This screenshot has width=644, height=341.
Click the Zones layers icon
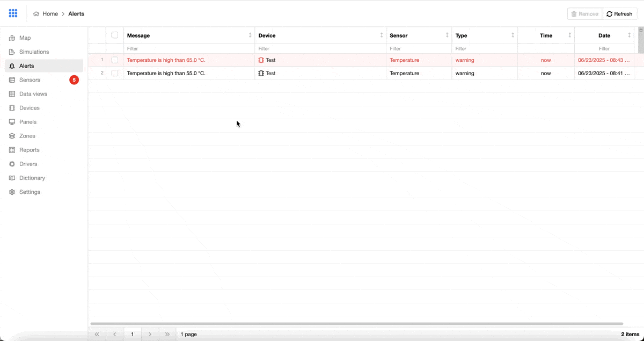click(12, 136)
